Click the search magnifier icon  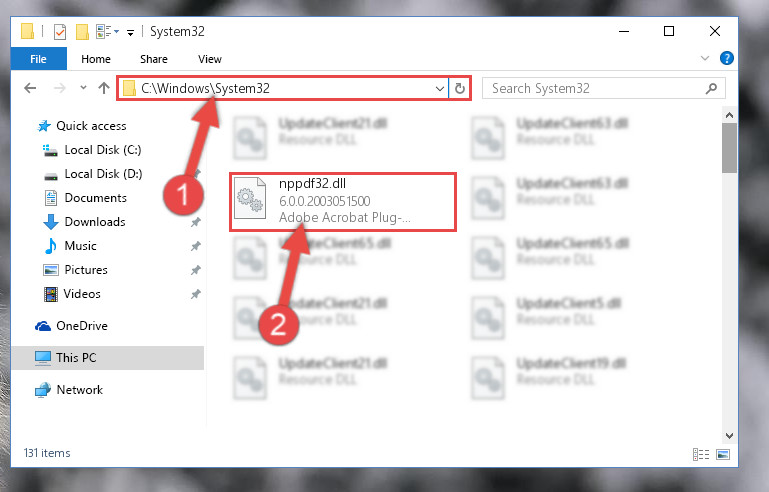pyautogui.click(x=711, y=88)
